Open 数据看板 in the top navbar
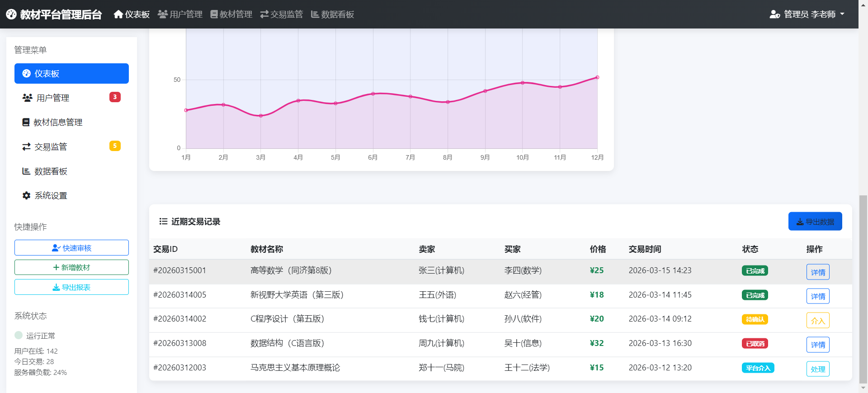Image resolution: width=868 pixels, height=393 pixels. pos(333,14)
